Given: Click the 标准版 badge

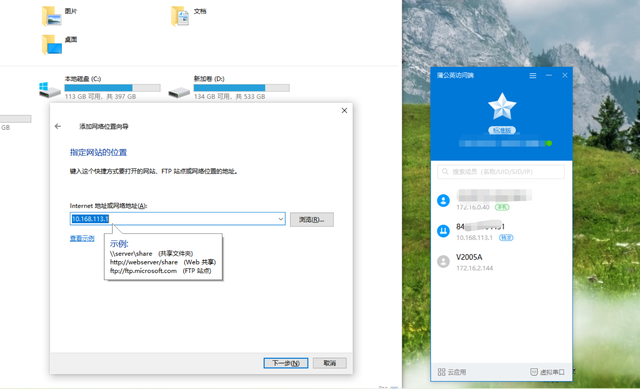Looking at the screenshot, I should pyautogui.click(x=502, y=130).
